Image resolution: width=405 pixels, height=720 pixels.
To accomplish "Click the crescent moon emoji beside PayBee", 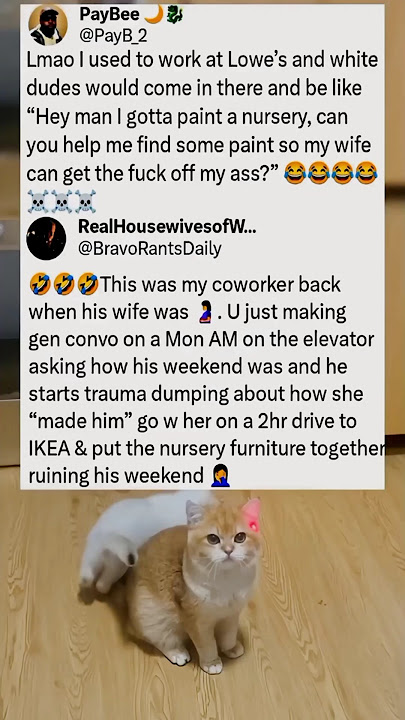I will (154, 15).
